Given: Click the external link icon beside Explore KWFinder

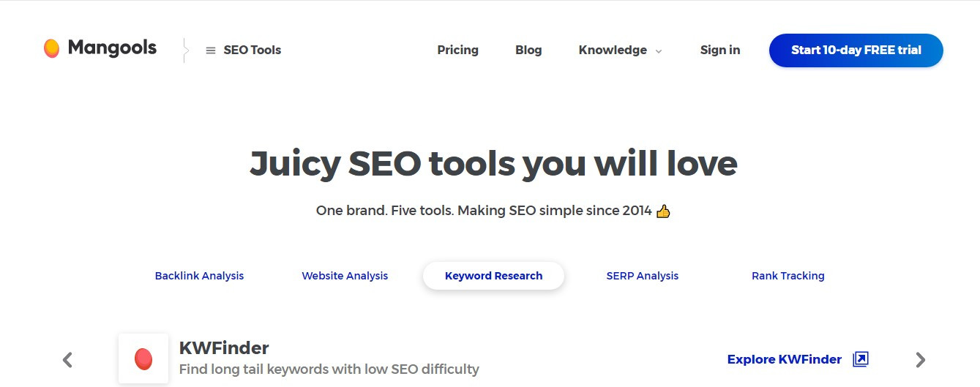Looking at the screenshot, I should [861, 359].
